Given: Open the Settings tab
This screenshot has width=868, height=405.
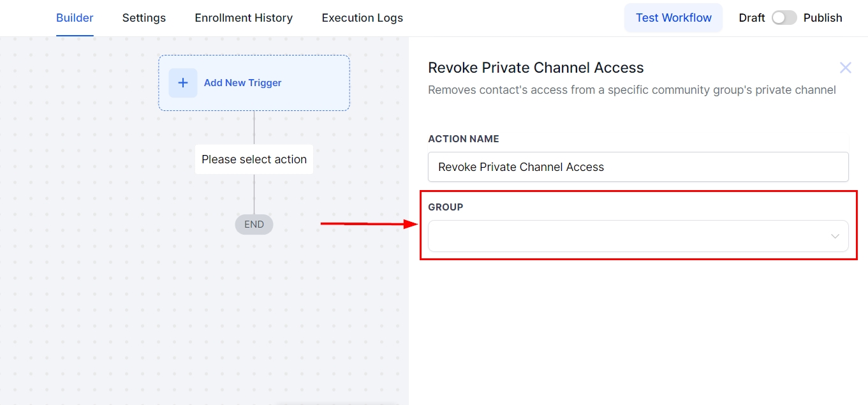Looking at the screenshot, I should (x=144, y=18).
